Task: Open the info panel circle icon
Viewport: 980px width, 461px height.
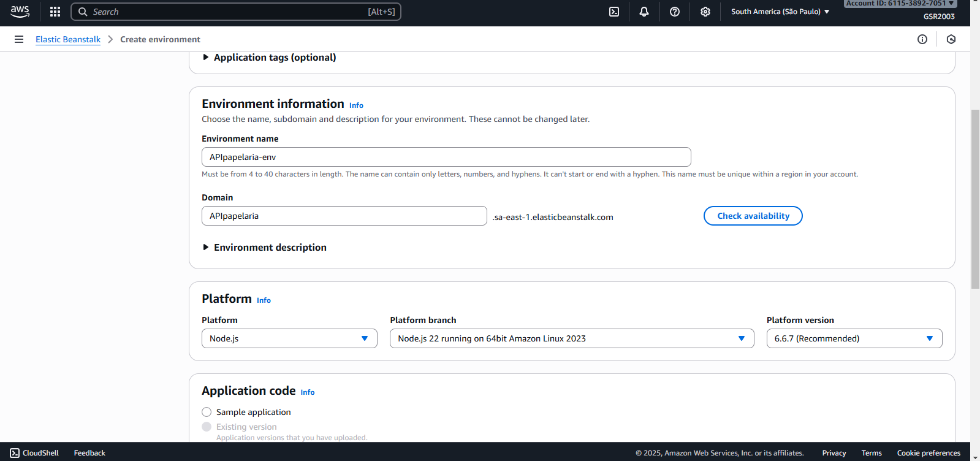Action: pos(922,39)
